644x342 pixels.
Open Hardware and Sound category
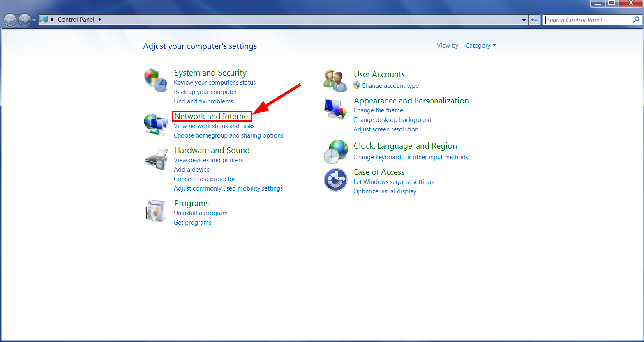point(212,150)
